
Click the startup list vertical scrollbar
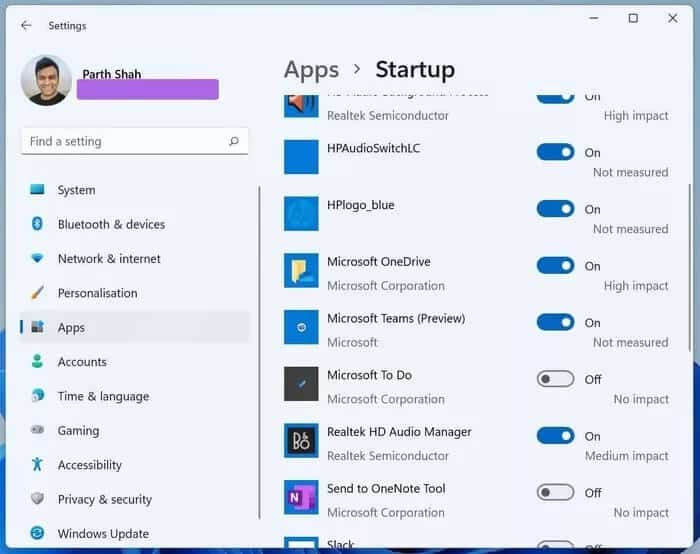(690, 268)
